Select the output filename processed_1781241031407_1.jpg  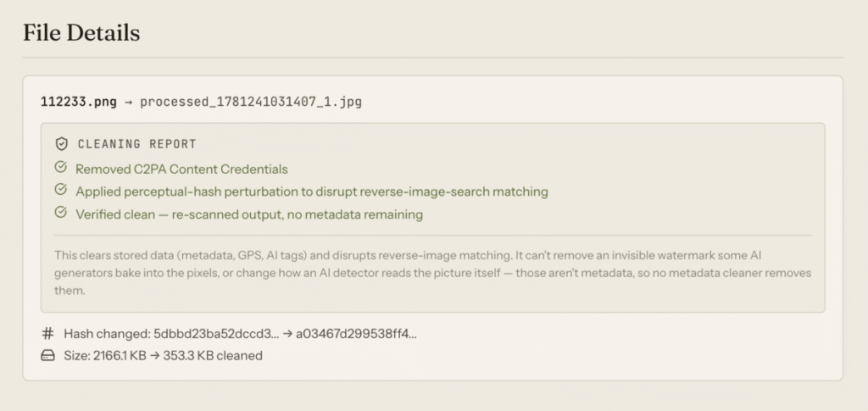251,102
